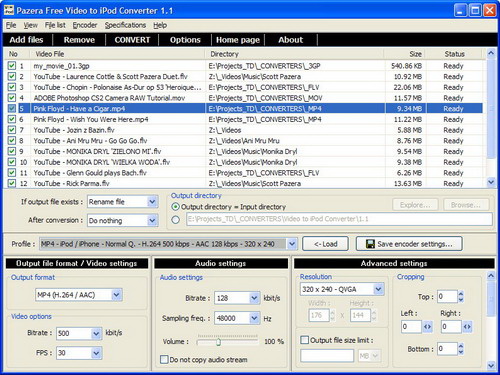Open FPS 30 dropdown
The height and width of the screenshot is (375, 500).
point(96,353)
